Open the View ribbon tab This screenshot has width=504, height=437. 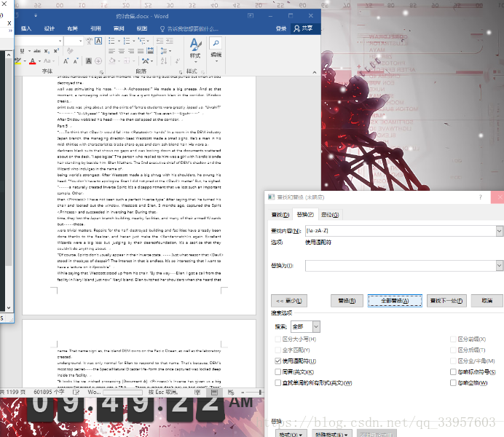click(142, 28)
